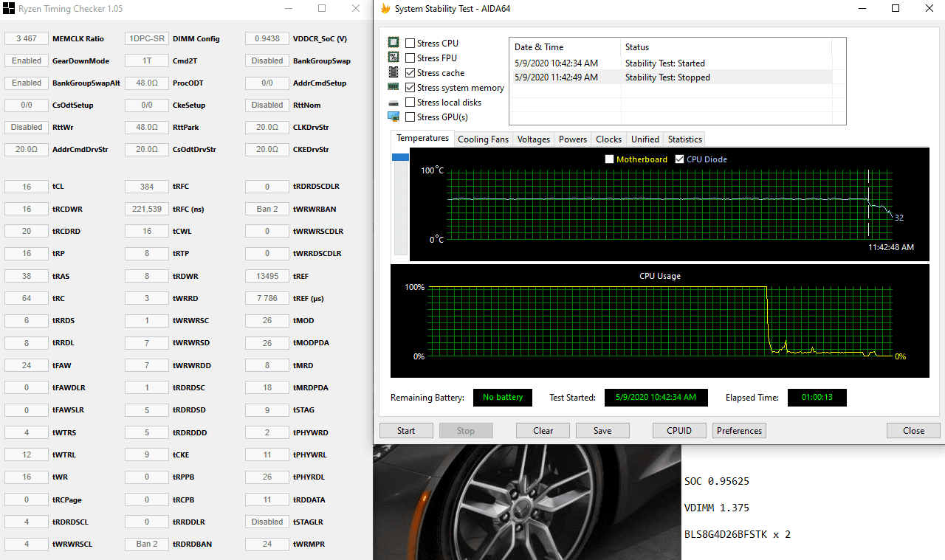Open the Cooling Fans tab
This screenshot has width=945, height=560.
[x=484, y=139]
